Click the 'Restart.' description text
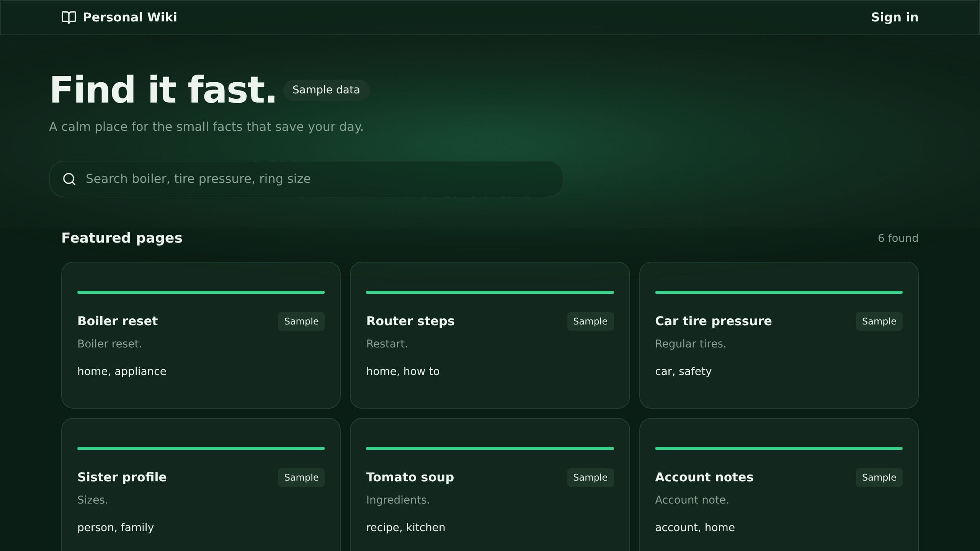Image resolution: width=980 pixels, height=551 pixels. click(387, 344)
